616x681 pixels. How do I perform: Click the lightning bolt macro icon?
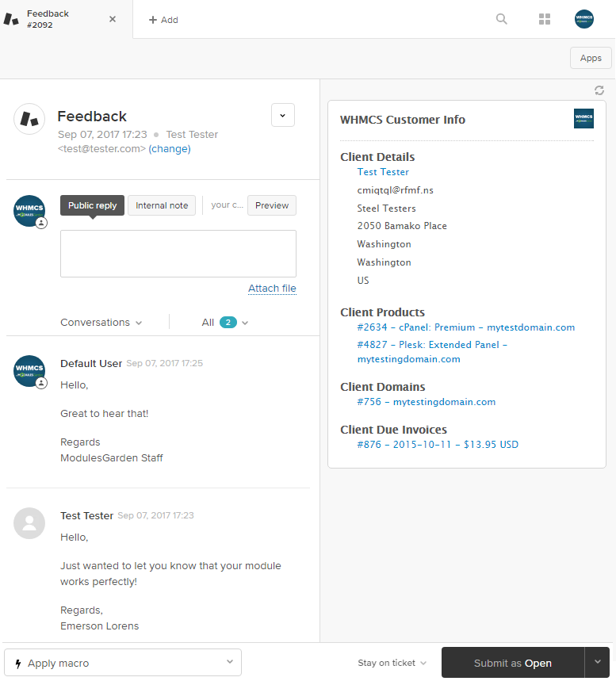tap(18, 664)
